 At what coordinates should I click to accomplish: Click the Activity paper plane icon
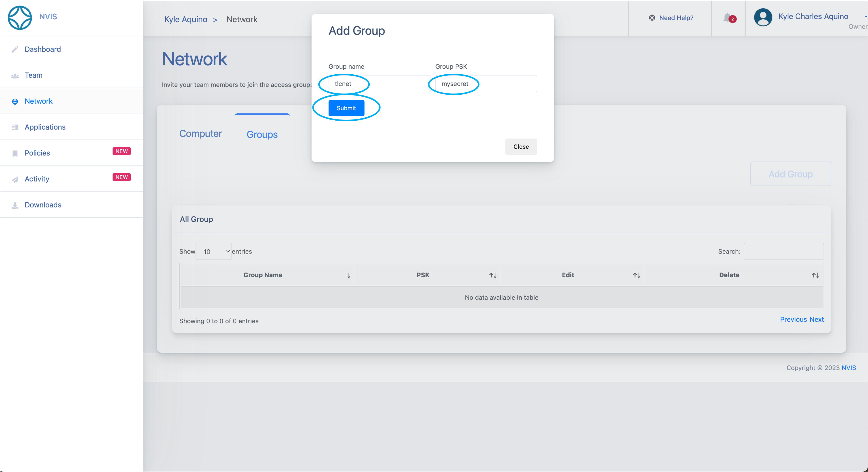coord(15,179)
